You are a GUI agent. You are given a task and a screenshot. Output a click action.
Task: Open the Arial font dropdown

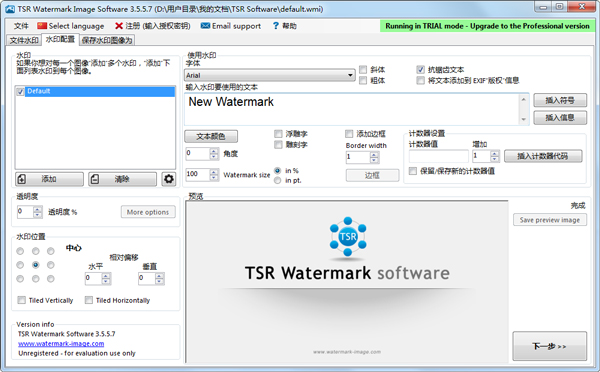(270, 75)
